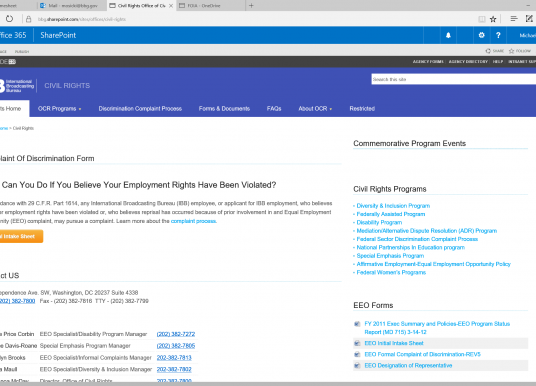The height and width of the screenshot is (386, 536).
Task: Open the reading view book icon
Action: tap(482, 19)
